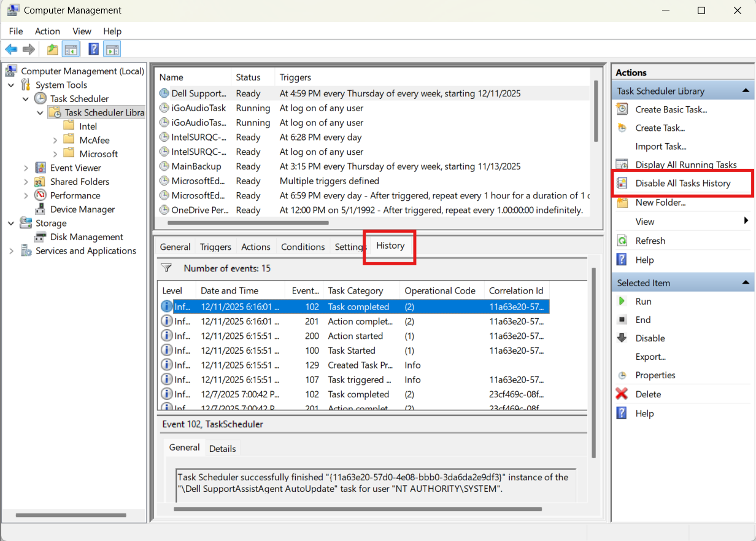756x541 pixels.
Task: Collapse the Storage tree node
Action: click(11, 223)
